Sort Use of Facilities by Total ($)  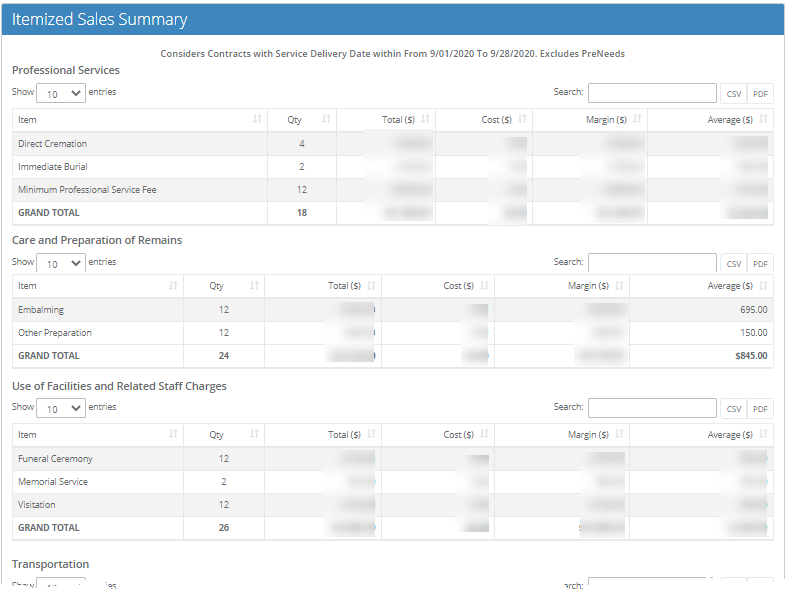(323, 435)
